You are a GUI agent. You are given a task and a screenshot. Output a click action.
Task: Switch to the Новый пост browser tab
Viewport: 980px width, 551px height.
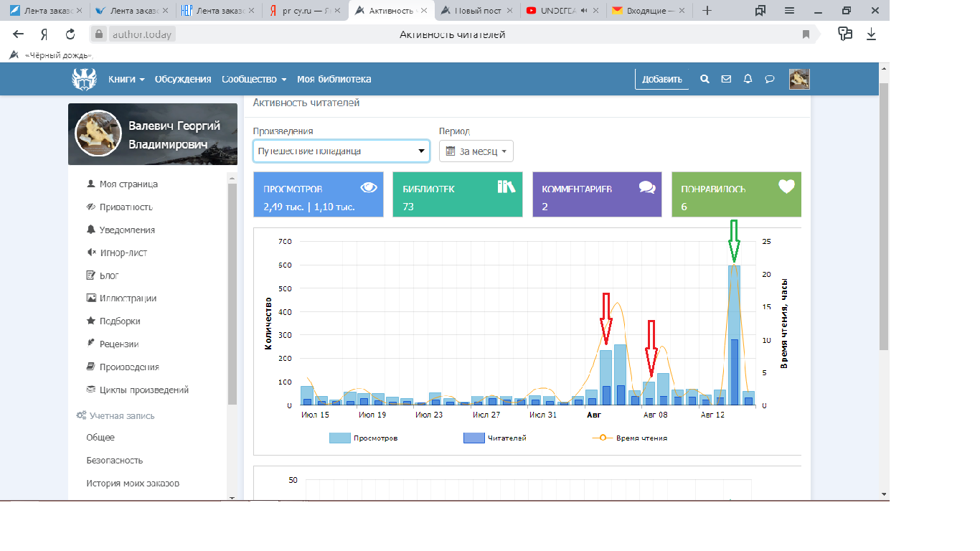[476, 11]
